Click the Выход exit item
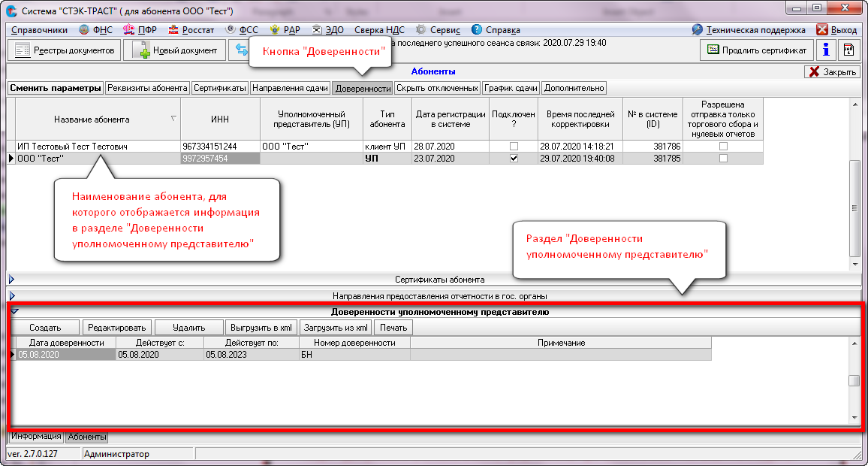 [836, 30]
